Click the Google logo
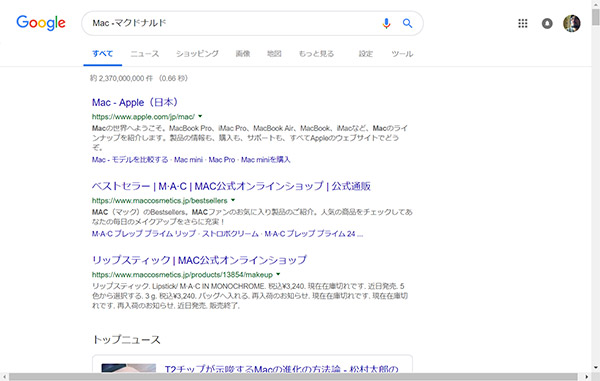The width and height of the screenshot is (600, 381). 41,23
